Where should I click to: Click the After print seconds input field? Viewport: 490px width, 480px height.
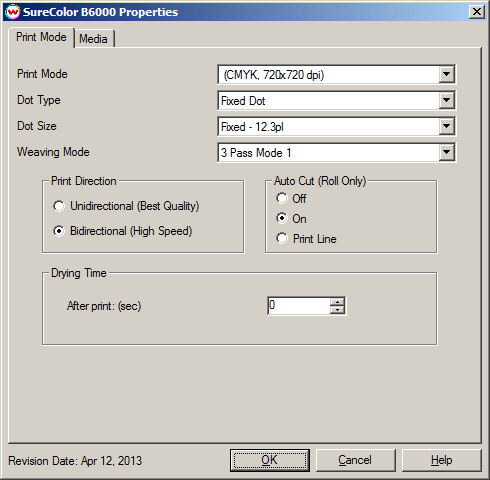(x=299, y=306)
